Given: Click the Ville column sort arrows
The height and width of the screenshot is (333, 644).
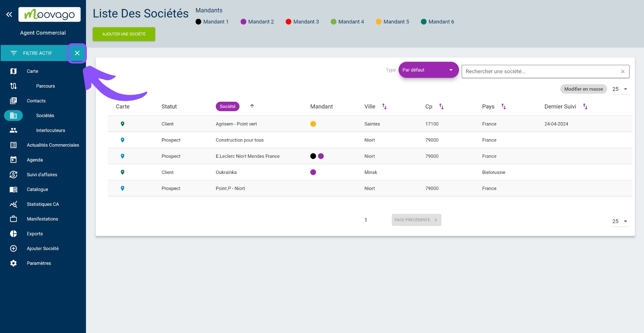Looking at the screenshot, I should click(x=384, y=106).
